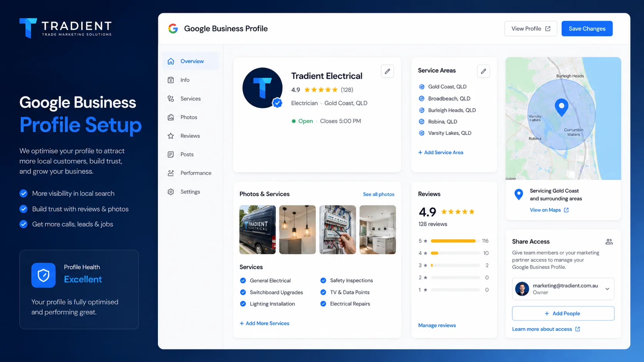Click the 5-star rating bar

pos(455,241)
